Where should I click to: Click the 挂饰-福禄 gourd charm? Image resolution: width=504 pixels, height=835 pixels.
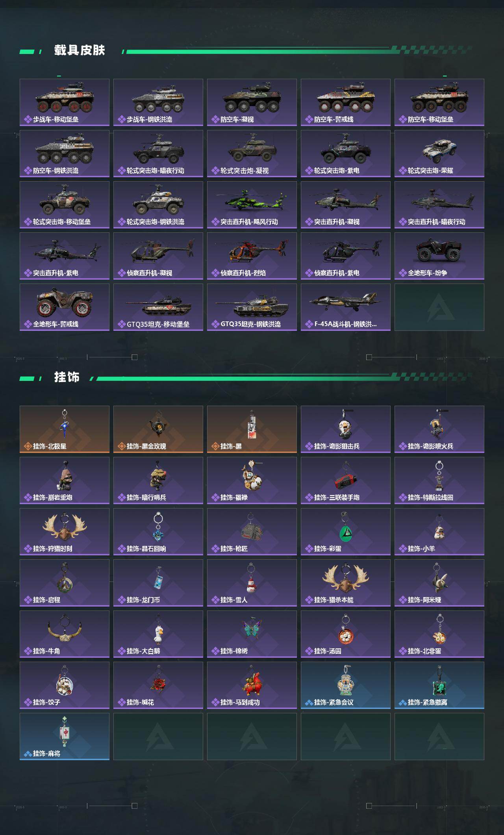tap(252, 481)
